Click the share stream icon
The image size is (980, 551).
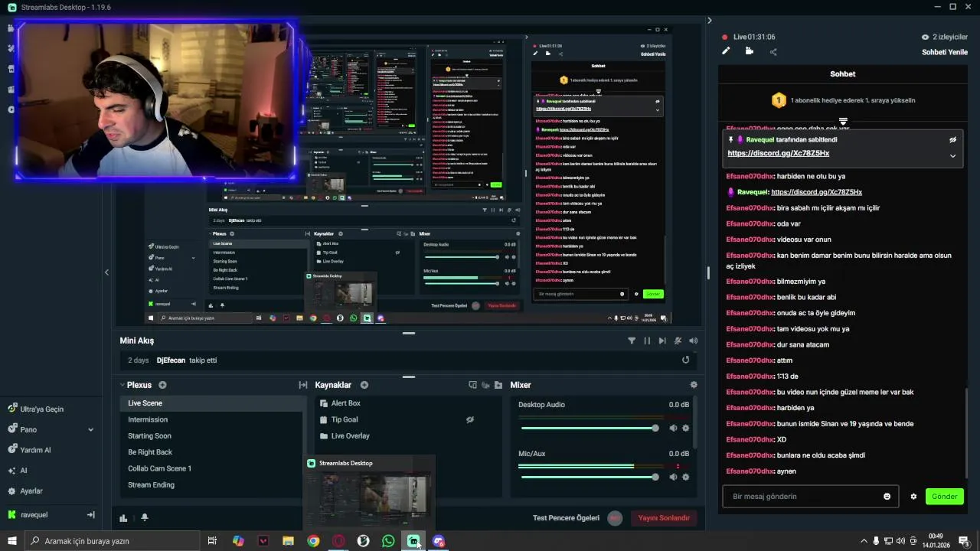[x=773, y=52]
